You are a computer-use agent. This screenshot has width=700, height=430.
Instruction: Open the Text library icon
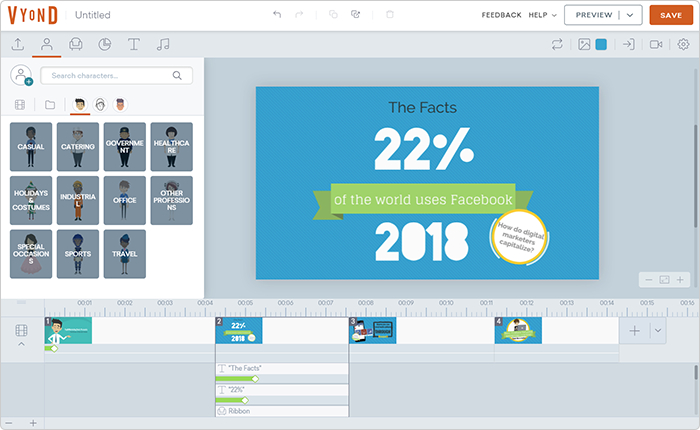pos(133,44)
